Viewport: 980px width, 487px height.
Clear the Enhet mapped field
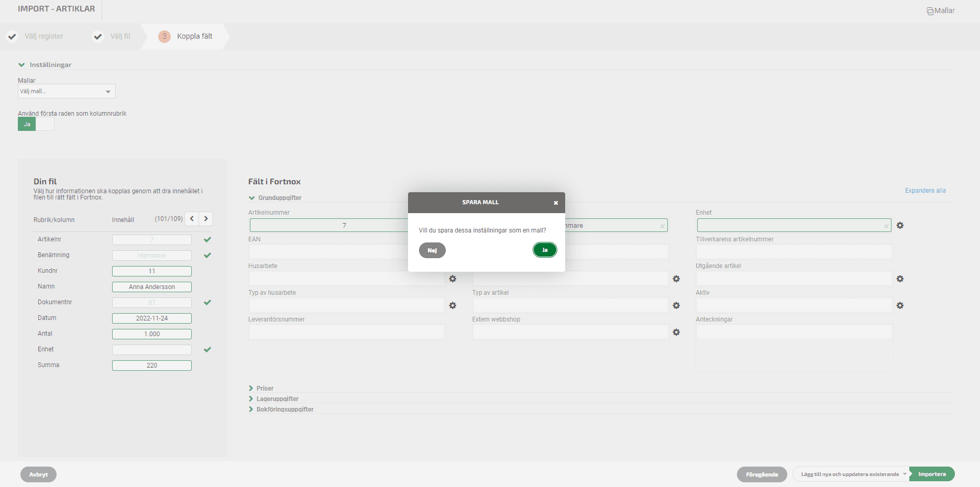[x=886, y=226]
